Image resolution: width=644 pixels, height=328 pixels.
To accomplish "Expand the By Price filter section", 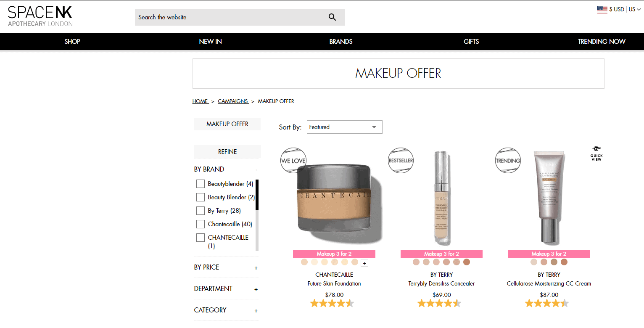I will [x=256, y=268].
